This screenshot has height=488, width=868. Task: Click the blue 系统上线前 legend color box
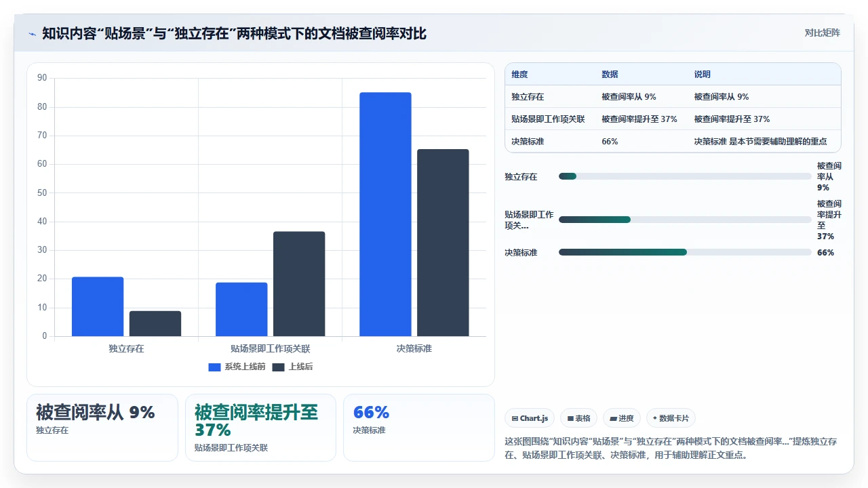point(214,367)
